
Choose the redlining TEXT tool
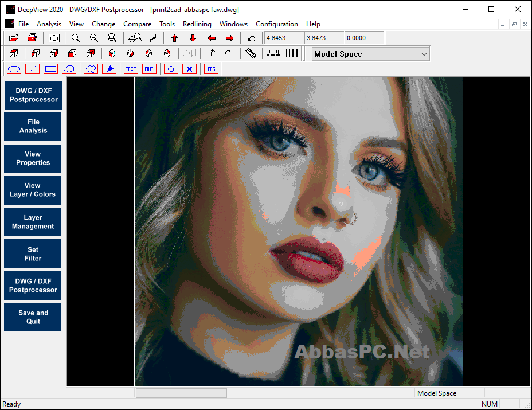(x=131, y=69)
